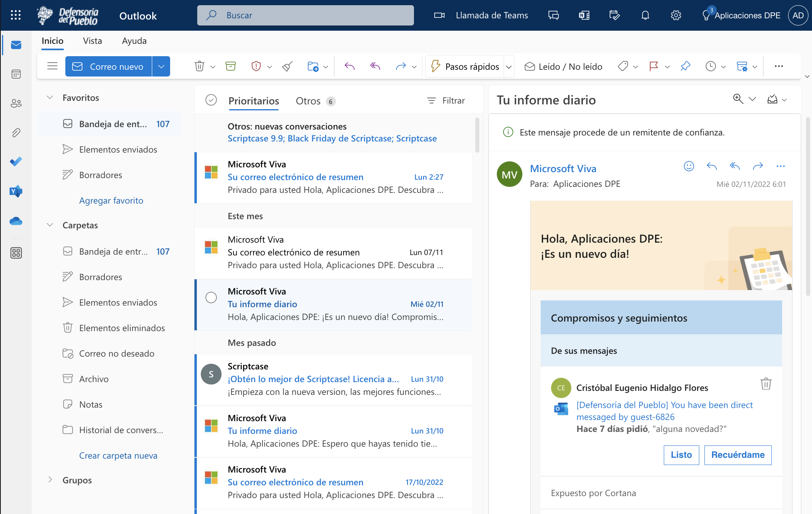Click the Teams call camera icon

(439, 15)
